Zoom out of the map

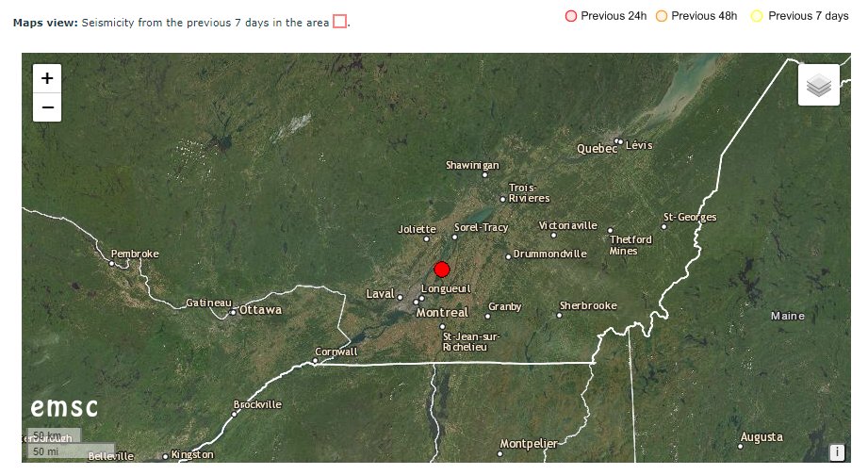tap(47, 107)
